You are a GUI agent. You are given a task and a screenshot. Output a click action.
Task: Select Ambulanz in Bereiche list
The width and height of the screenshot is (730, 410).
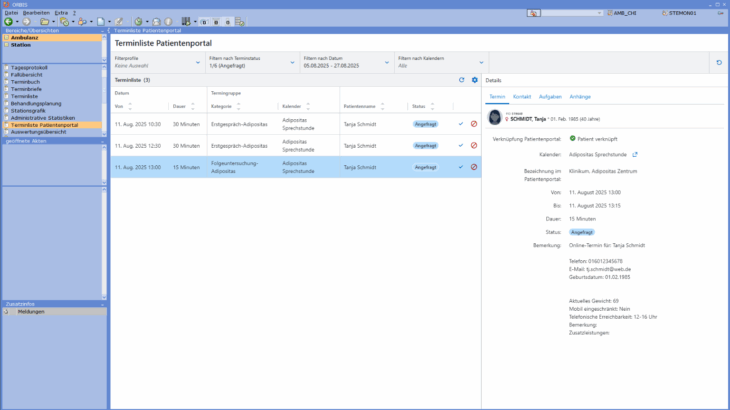26,38
